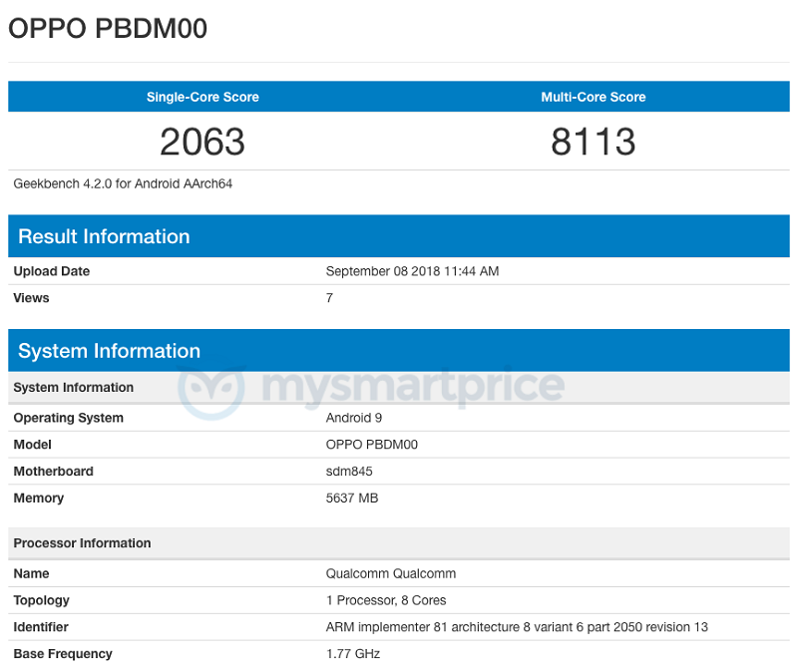This screenshot has width=798, height=672.
Task: Select the Operating System label
Action: 68,418
